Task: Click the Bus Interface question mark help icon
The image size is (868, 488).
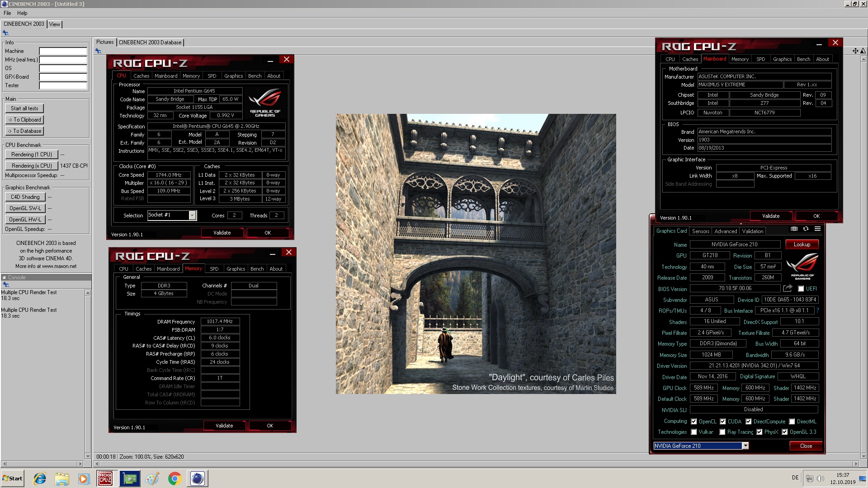Action: click(x=817, y=310)
